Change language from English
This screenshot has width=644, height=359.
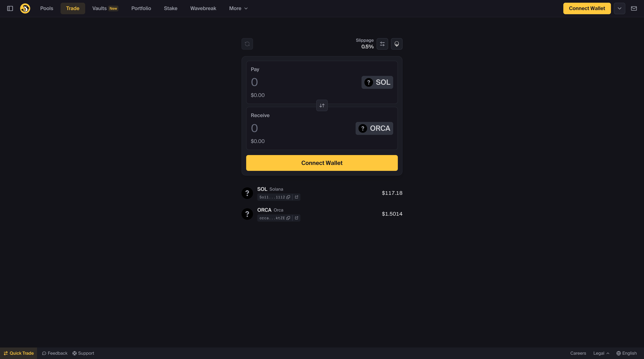(x=627, y=353)
